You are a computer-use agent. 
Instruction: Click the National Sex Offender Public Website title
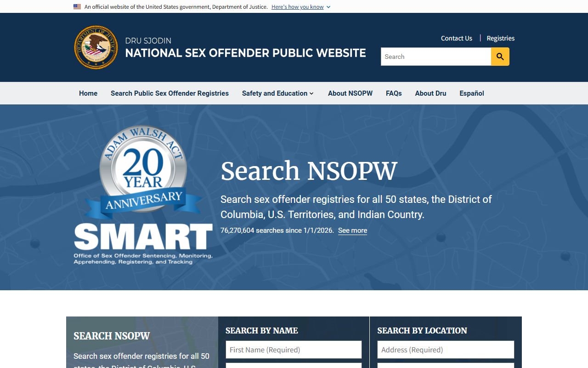(246, 53)
